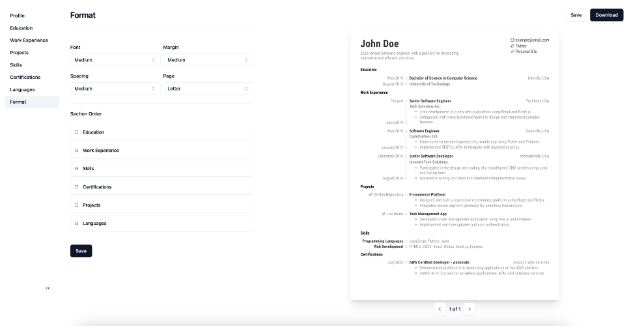Click the Twitter link text in preview

[x=521, y=46]
